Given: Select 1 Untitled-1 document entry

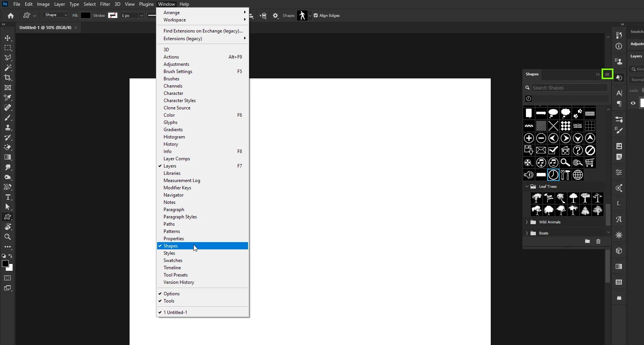Looking at the screenshot, I should tap(203, 312).
